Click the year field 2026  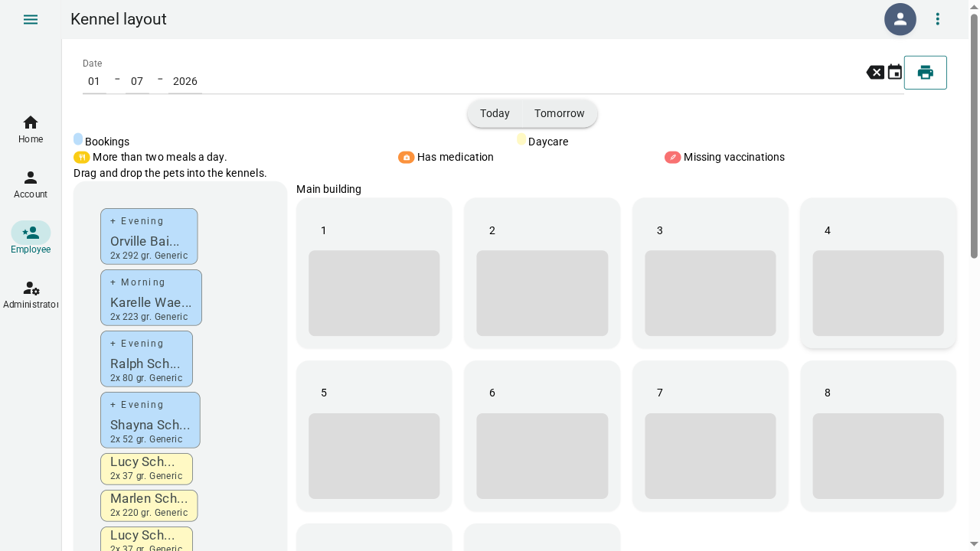pos(185,81)
